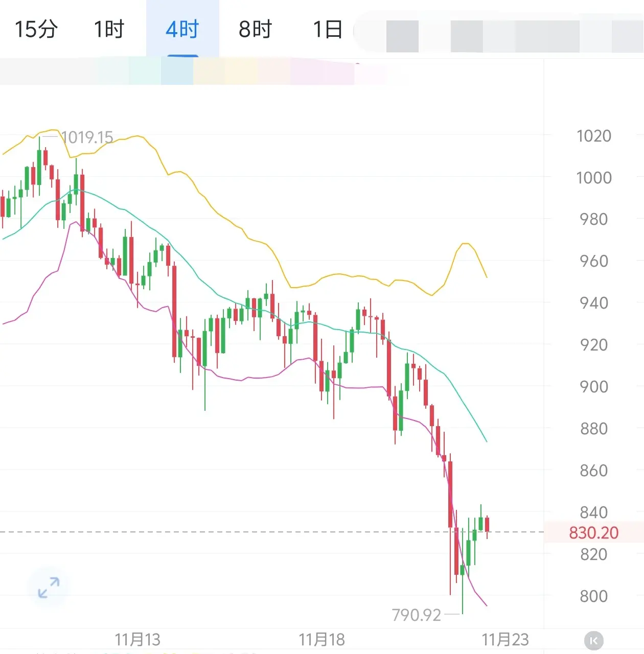The height and width of the screenshot is (654, 644).
Task: Select the latest red candlestick
Action: point(487,524)
